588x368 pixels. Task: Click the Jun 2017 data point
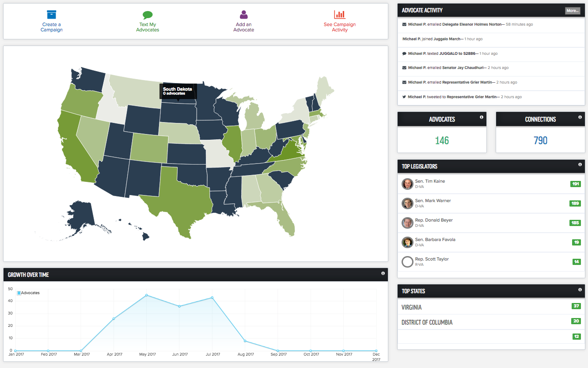[179, 306]
